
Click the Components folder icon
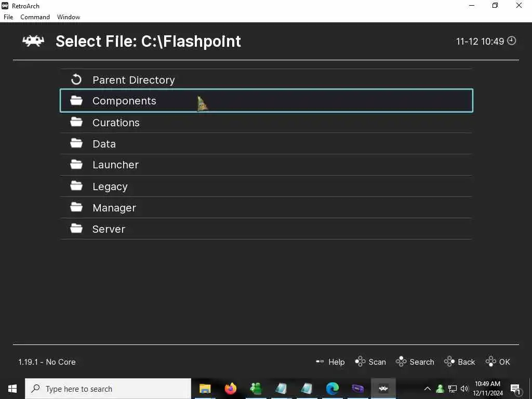click(76, 100)
